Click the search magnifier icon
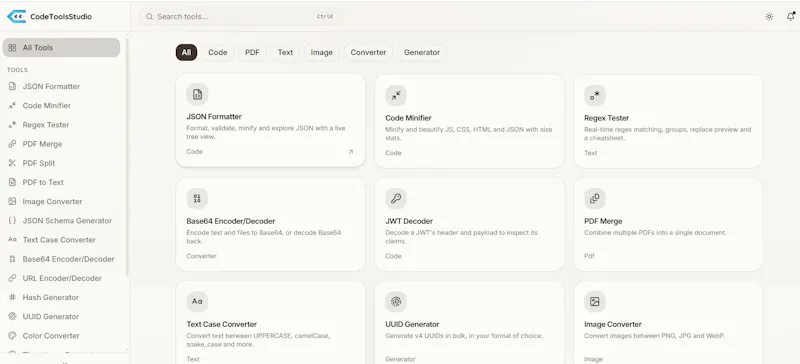800x364 pixels. (x=149, y=16)
